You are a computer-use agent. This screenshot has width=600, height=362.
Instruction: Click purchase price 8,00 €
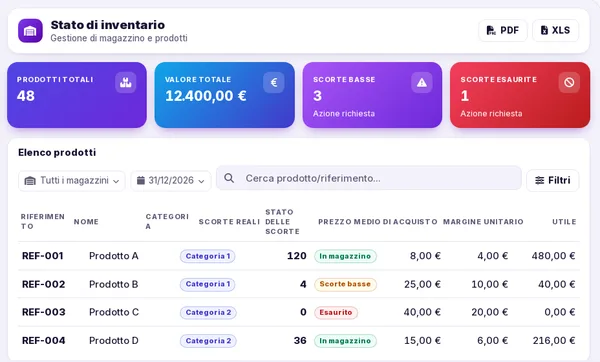425,256
